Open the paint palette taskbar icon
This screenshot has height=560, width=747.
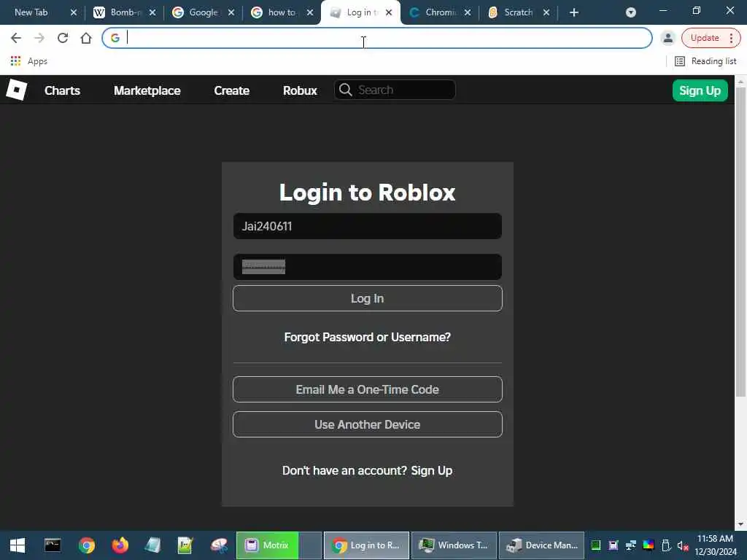[x=219, y=545]
